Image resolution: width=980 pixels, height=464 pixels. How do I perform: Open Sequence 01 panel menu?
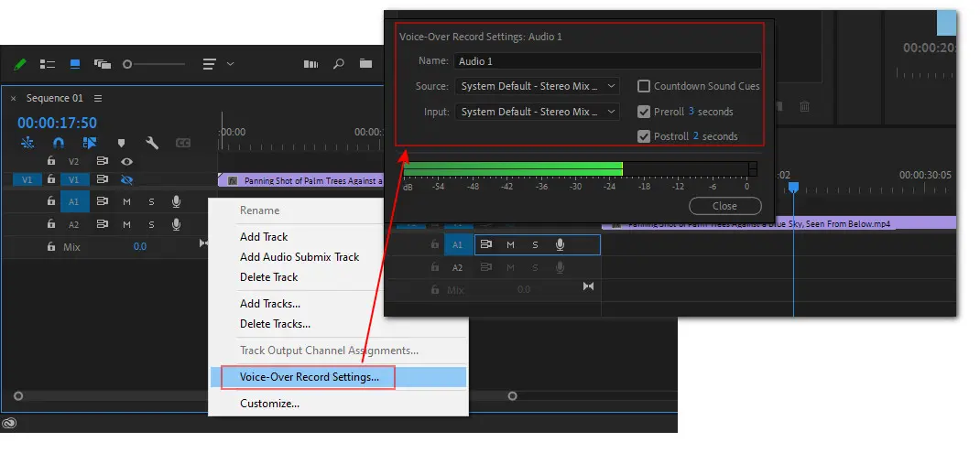[x=97, y=98]
